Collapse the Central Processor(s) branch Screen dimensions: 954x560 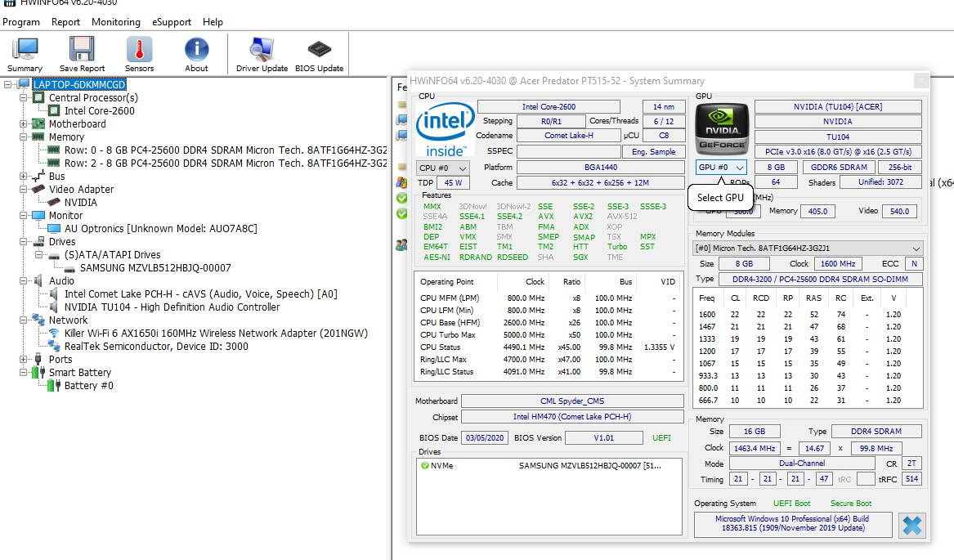click(24, 97)
